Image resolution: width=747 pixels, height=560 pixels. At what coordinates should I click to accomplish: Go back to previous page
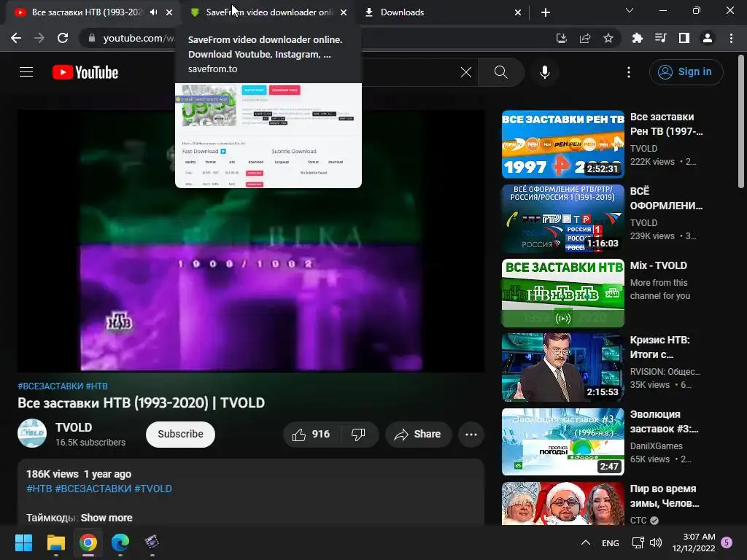[16, 38]
